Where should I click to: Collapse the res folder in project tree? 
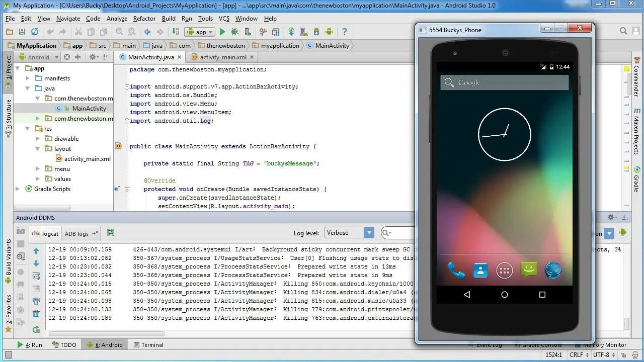pyautogui.click(x=28, y=129)
